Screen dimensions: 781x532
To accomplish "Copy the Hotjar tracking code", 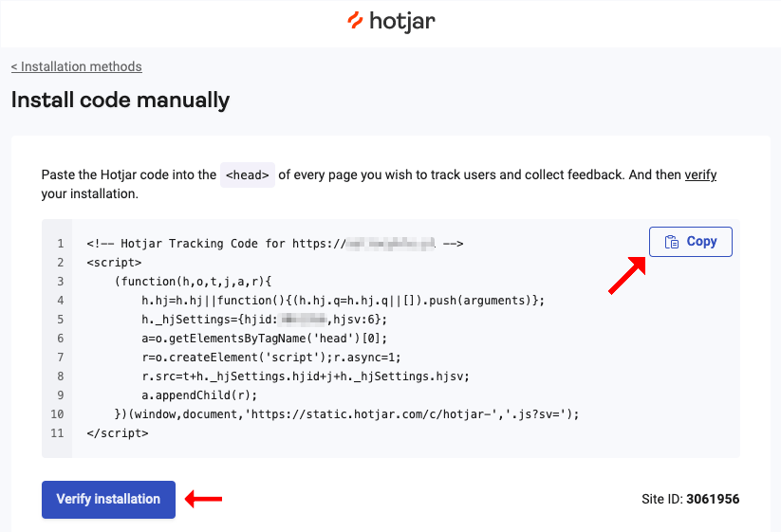I will [690, 242].
